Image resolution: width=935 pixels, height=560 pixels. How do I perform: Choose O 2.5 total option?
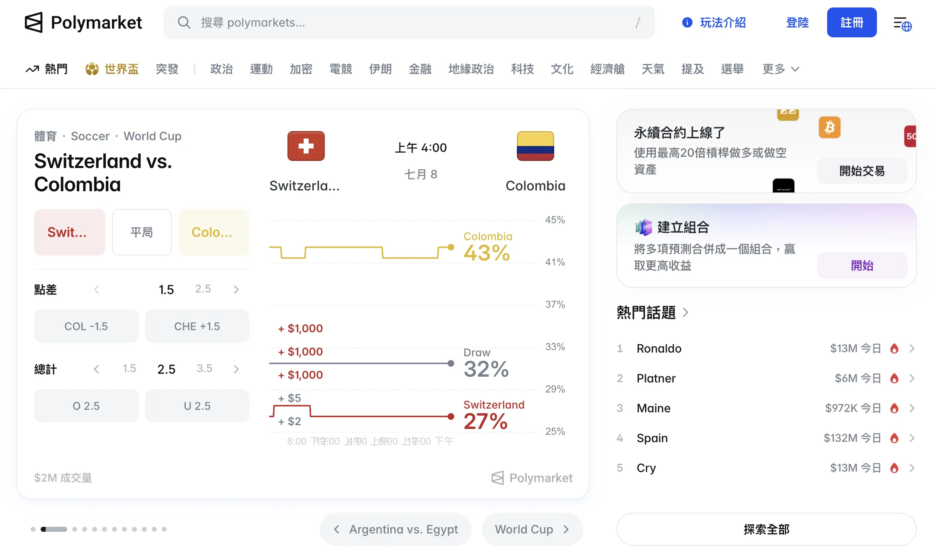point(86,406)
